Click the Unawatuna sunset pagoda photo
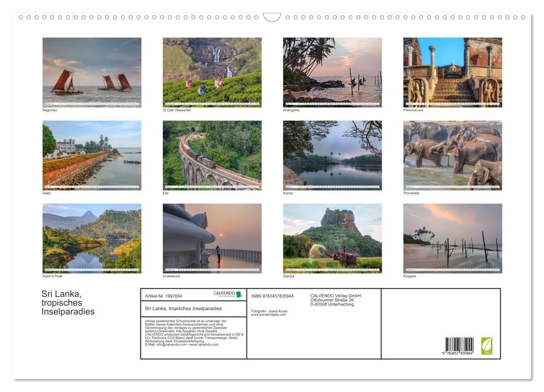Viewport: 544px width, 392px height. tap(212, 238)
